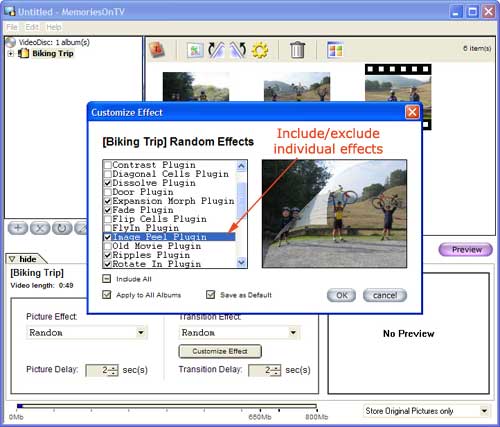Click the purple Preview button
The height and width of the screenshot is (427, 500).
(x=466, y=250)
